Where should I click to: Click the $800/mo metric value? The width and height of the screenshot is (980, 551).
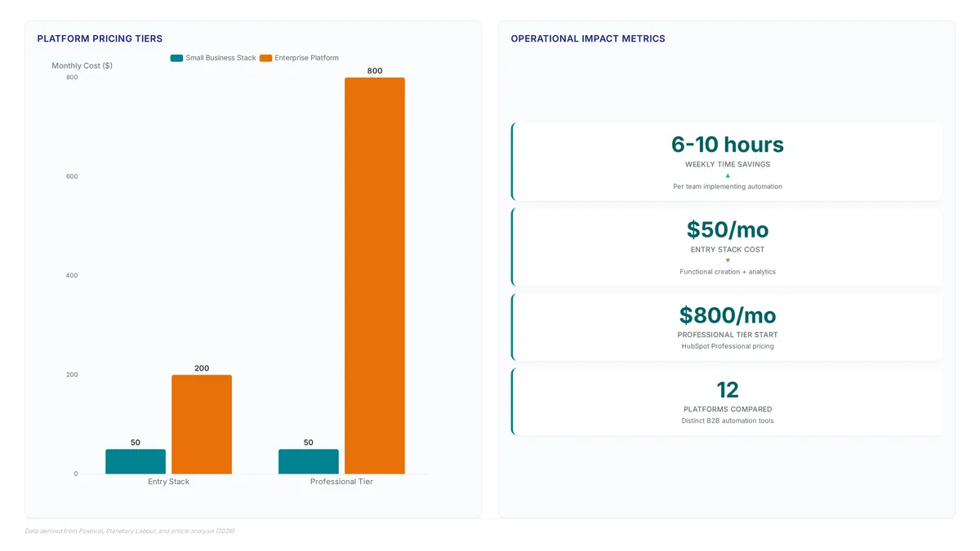coord(728,315)
